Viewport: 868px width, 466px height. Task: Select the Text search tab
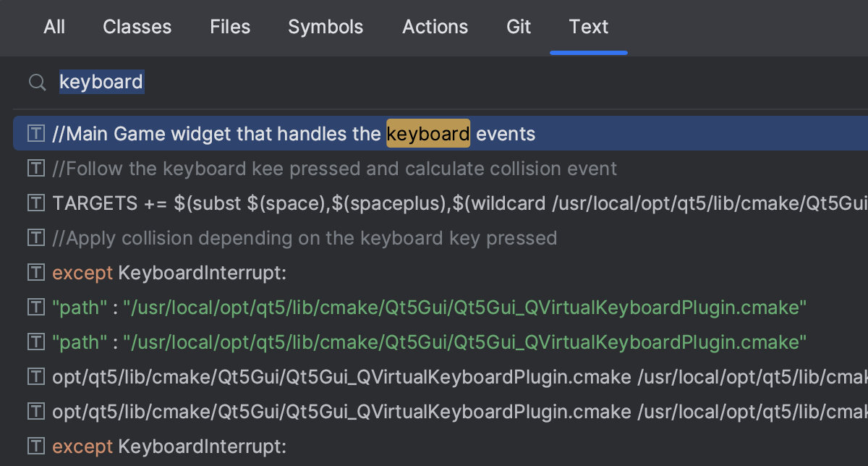coord(589,27)
